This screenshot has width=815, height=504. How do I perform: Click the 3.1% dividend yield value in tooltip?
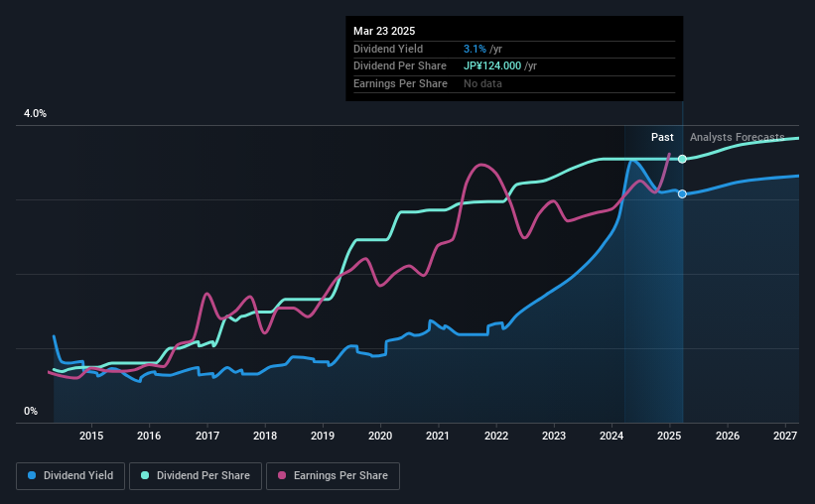pyautogui.click(x=475, y=49)
